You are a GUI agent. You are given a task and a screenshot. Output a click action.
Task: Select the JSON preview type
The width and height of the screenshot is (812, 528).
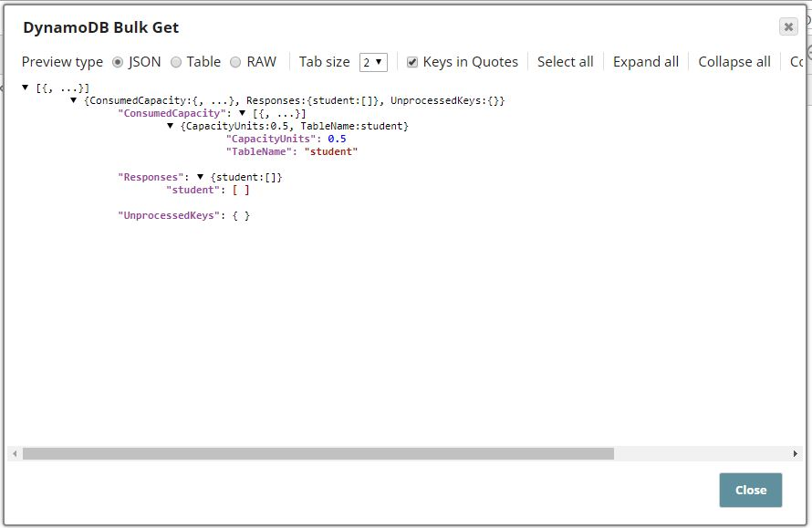118,62
